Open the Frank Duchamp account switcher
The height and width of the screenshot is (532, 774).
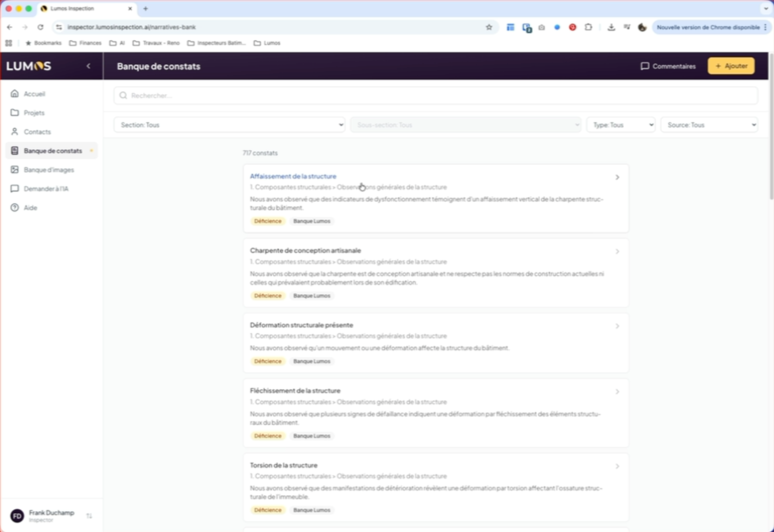pos(89,516)
